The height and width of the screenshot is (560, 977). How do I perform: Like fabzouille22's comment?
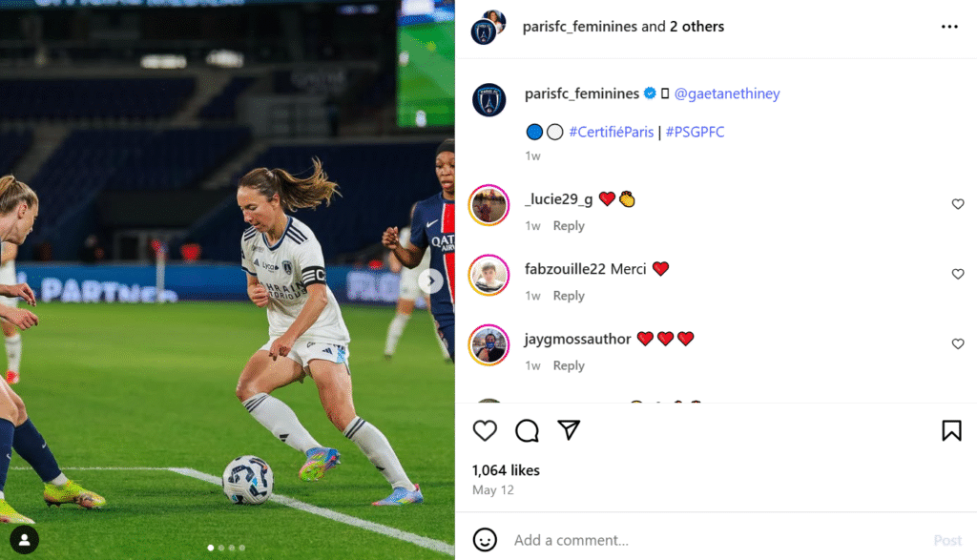pyautogui.click(x=958, y=274)
